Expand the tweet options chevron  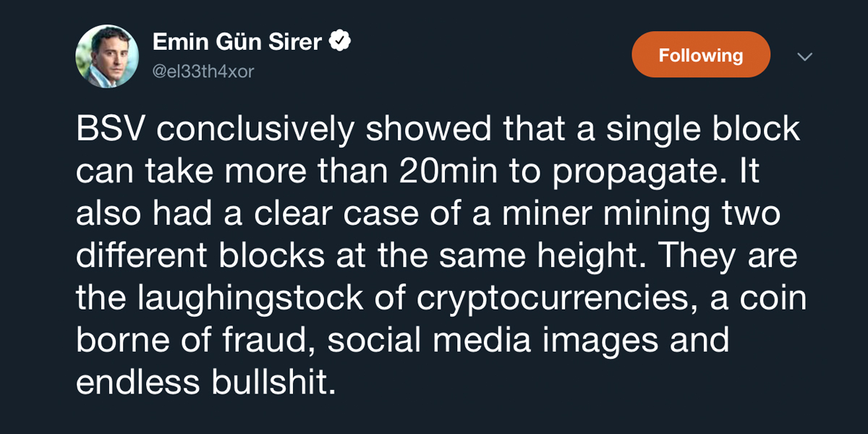(804, 56)
